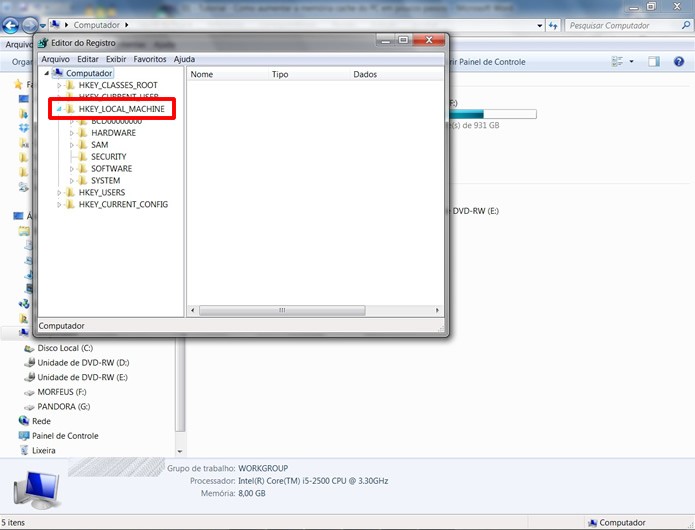695x530 pixels.
Task: Select the HARDWARE folder icon
Action: coord(82,132)
